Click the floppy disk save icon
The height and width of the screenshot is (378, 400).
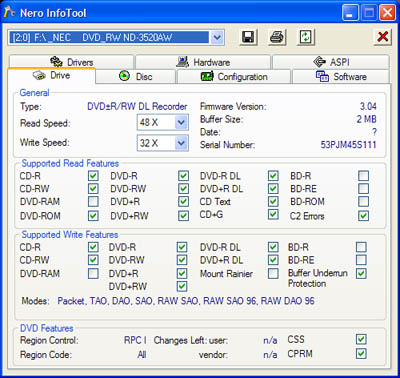(x=248, y=37)
